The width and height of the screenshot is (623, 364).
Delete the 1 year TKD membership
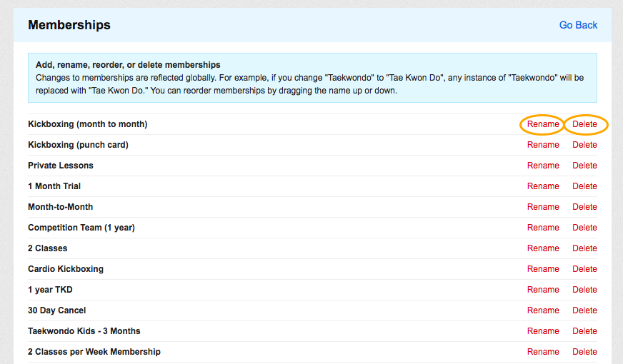click(x=584, y=289)
